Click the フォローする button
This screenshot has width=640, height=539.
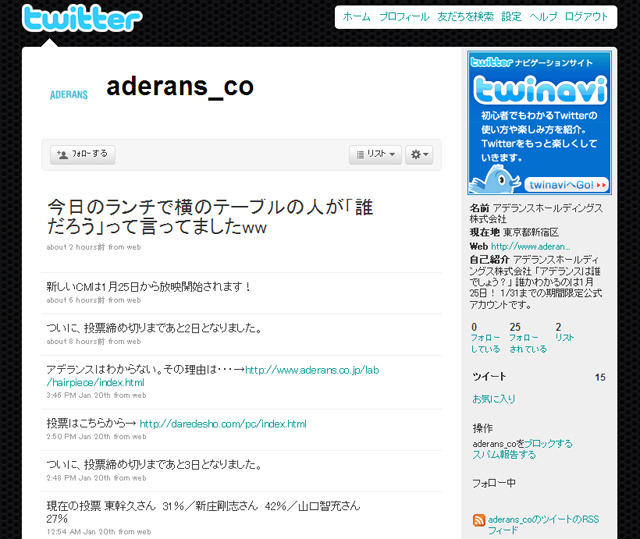tap(82, 155)
